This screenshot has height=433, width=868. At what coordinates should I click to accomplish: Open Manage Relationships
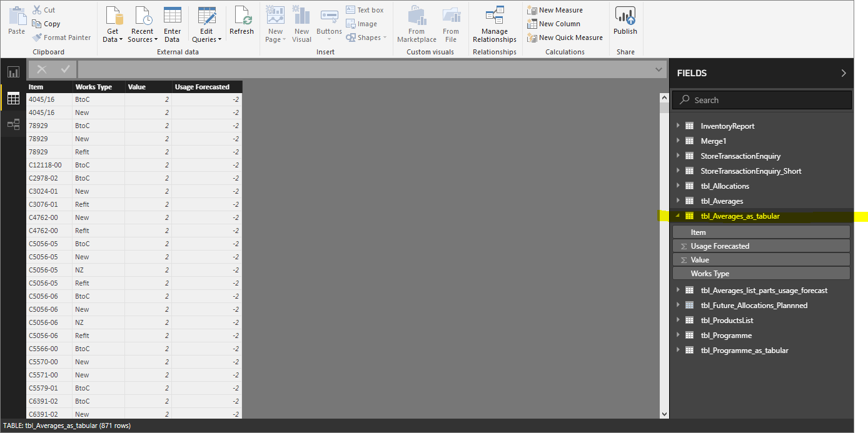tap(495, 24)
